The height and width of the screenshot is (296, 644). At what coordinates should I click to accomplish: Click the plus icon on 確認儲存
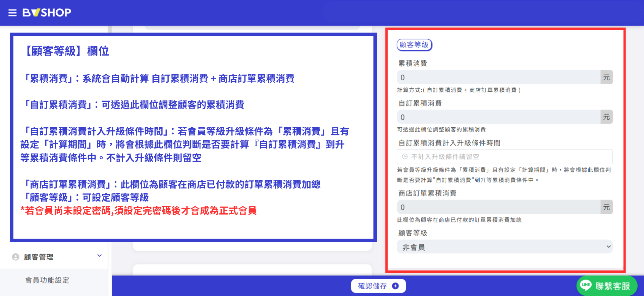pos(395,286)
